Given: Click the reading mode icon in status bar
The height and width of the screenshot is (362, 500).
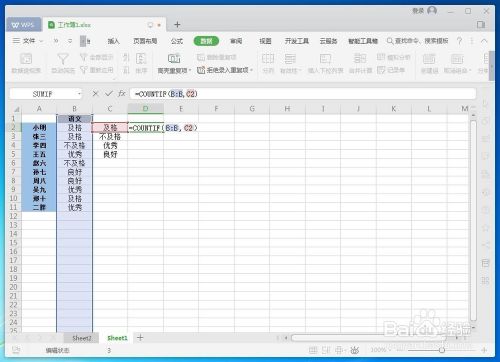Looking at the screenshot, I should pyautogui.click(x=340, y=350).
